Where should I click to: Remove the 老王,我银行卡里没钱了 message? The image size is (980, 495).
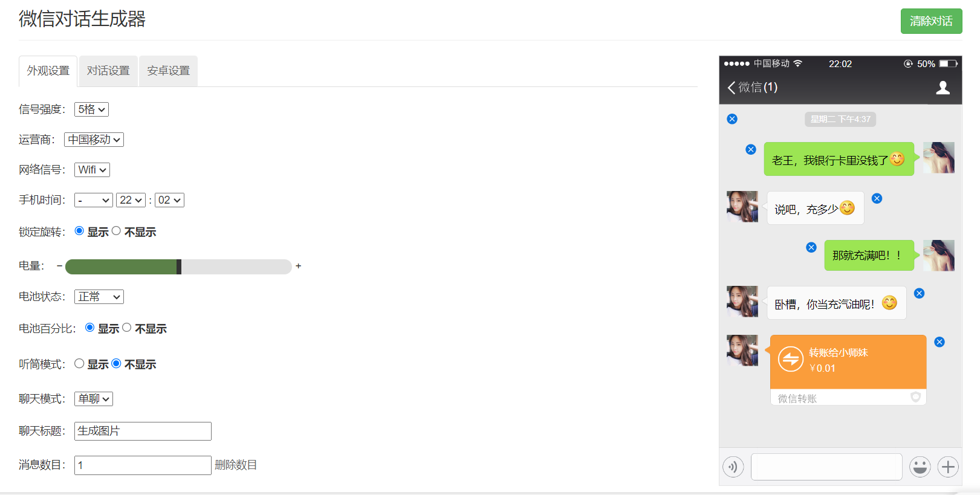click(751, 149)
